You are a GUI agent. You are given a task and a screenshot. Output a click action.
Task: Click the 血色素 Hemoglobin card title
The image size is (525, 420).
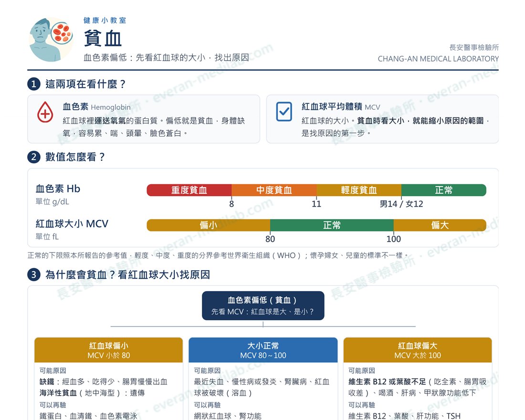(x=96, y=107)
